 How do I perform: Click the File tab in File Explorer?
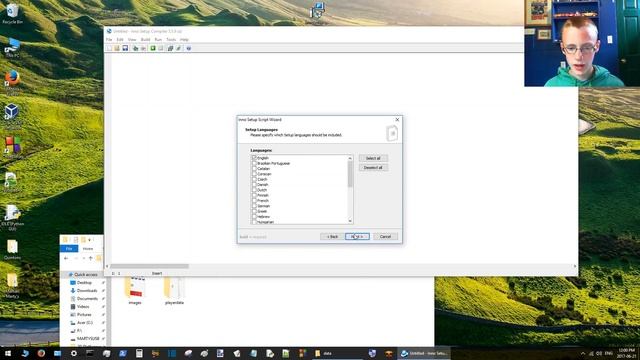69,249
